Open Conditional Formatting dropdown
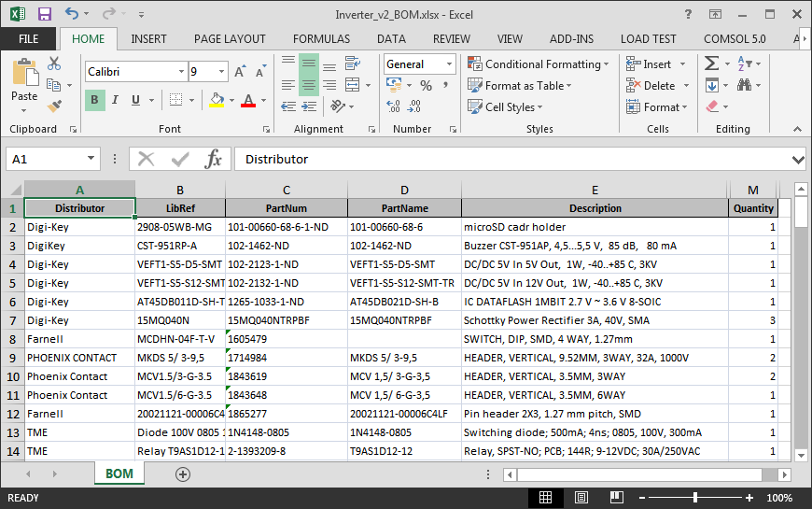 click(x=539, y=64)
